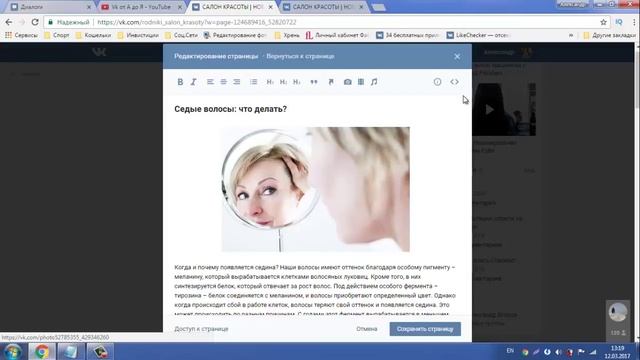Open the 'Хрень' bookmarks folder
Viewport: 640px width, 360px height.
[287, 36]
